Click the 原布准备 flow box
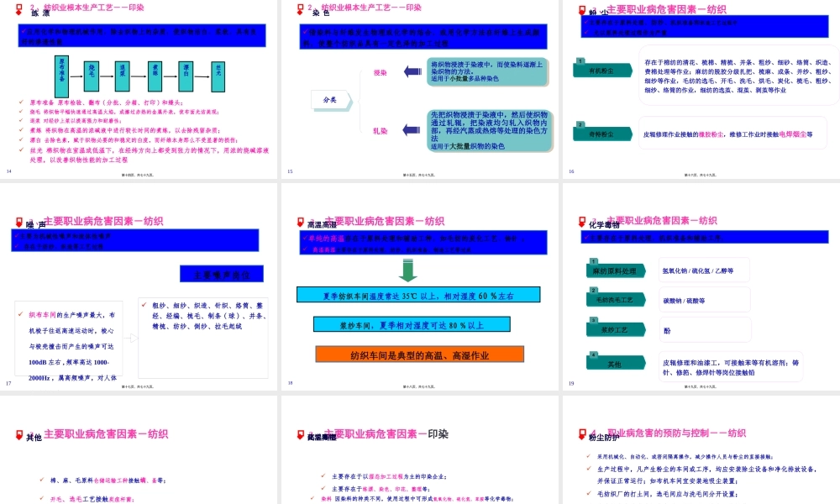The width and height of the screenshot is (840, 504). coord(61,76)
